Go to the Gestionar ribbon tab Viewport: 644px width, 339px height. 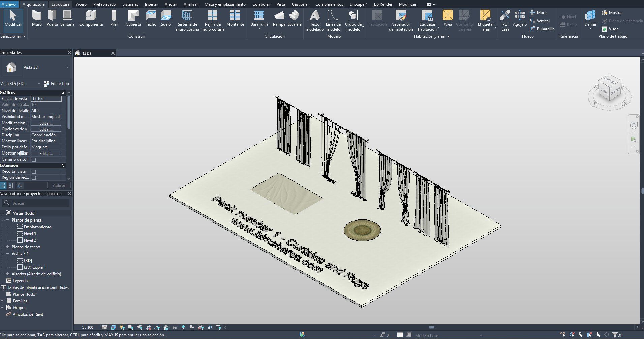(x=300, y=4)
